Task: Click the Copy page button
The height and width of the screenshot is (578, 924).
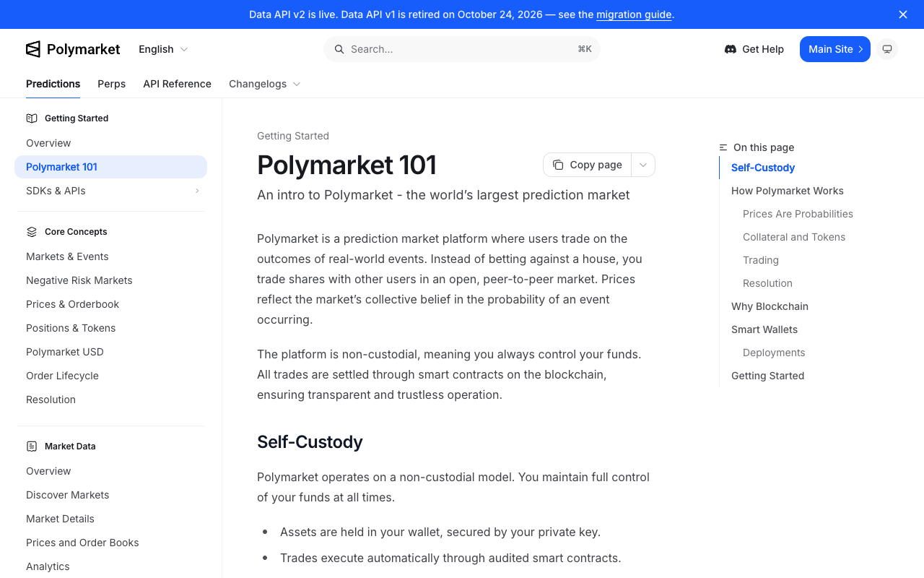Action: (x=588, y=165)
